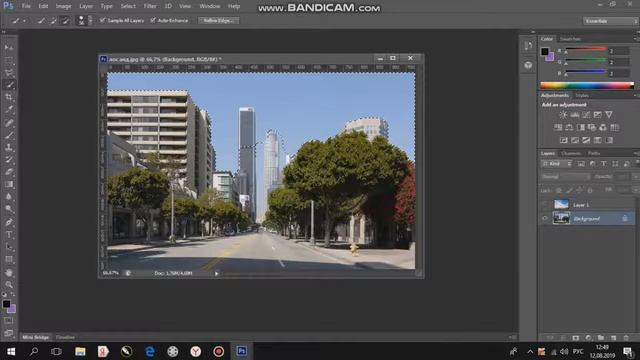Toggle Sample All Layers checkbox
Image resolution: width=640 pixels, height=360 pixels.
[x=102, y=20]
